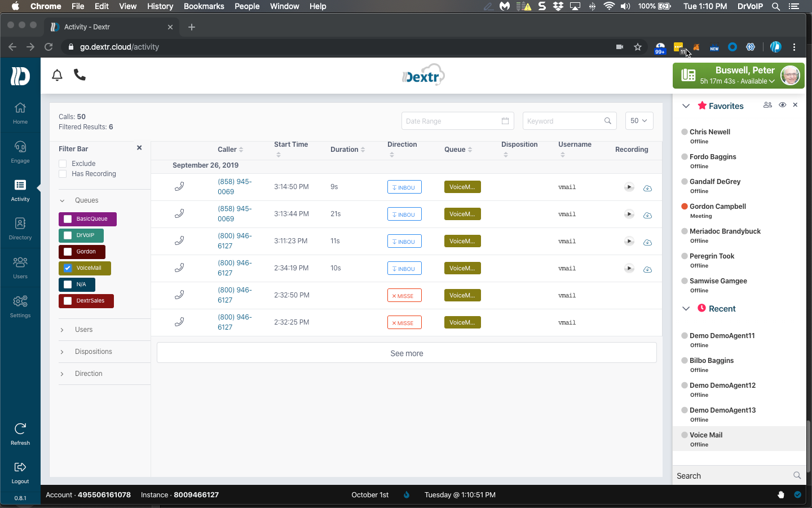
Task: Click the manage contacts icon in Favorites header
Action: tap(767, 105)
